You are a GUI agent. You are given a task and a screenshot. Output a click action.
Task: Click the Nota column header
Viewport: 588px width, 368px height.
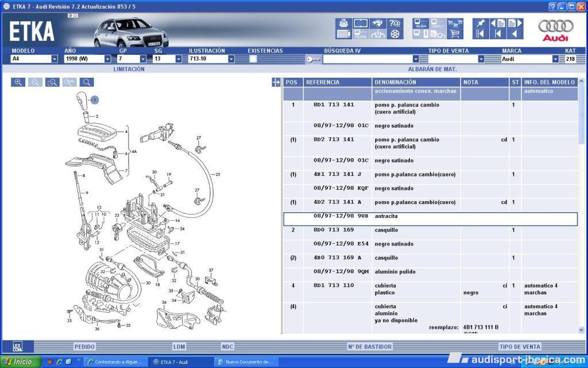[485, 82]
